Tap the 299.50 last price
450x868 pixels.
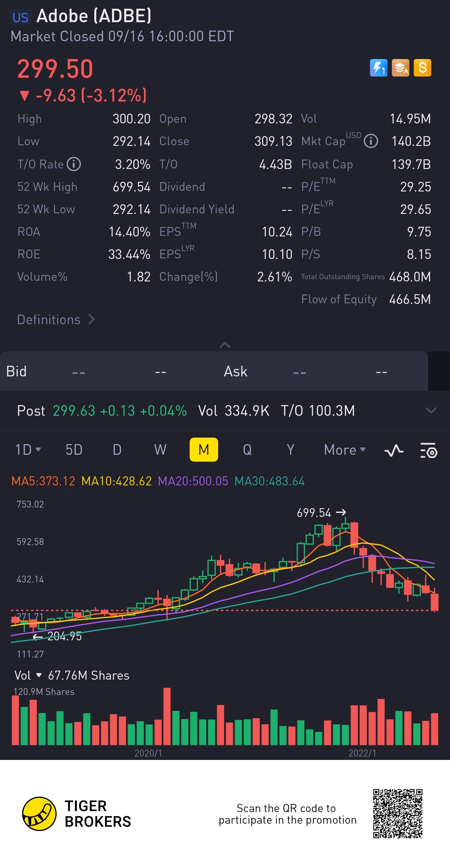click(x=55, y=69)
